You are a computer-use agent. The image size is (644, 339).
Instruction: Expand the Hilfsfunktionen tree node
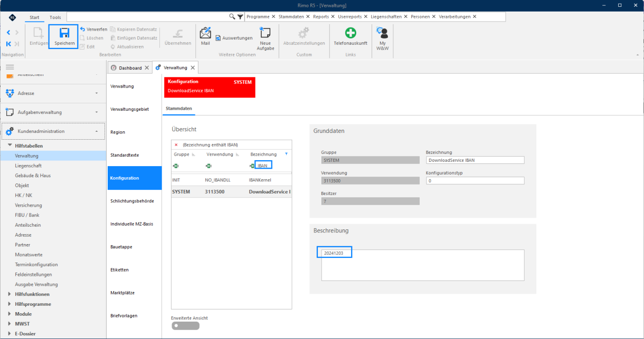pyautogui.click(x=11, y=294)
